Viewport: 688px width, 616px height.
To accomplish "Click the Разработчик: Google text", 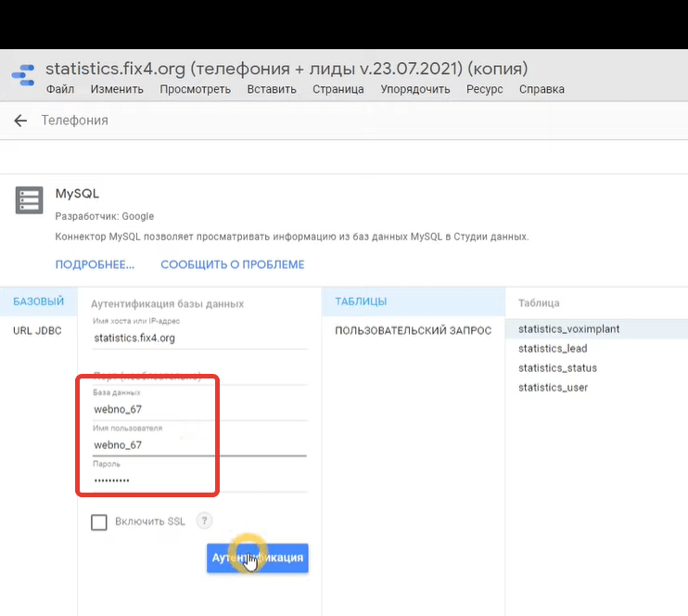I will click(x=105, y=216).
